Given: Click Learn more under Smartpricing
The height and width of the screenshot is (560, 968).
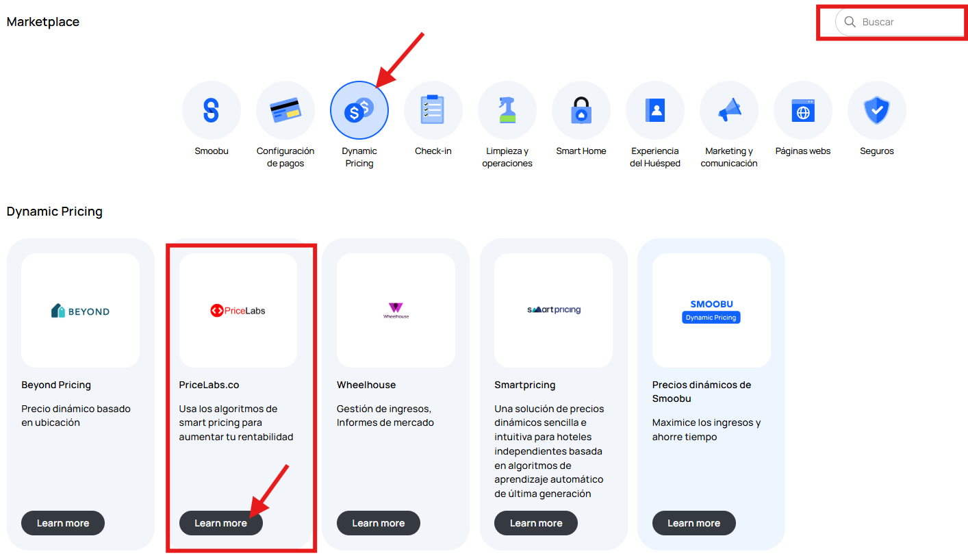Looking at the screenshot, I should pos(536,523).
